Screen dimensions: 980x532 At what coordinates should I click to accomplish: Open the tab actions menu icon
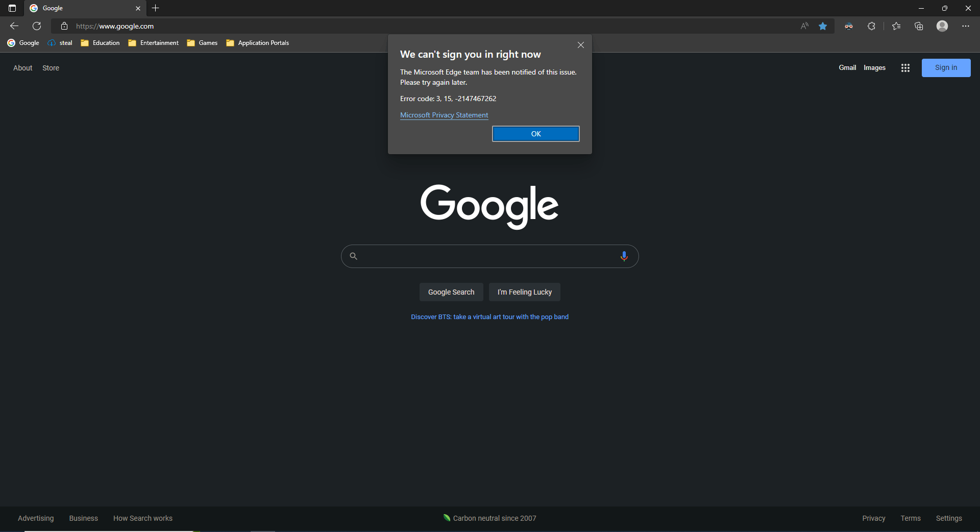(12, 8)
